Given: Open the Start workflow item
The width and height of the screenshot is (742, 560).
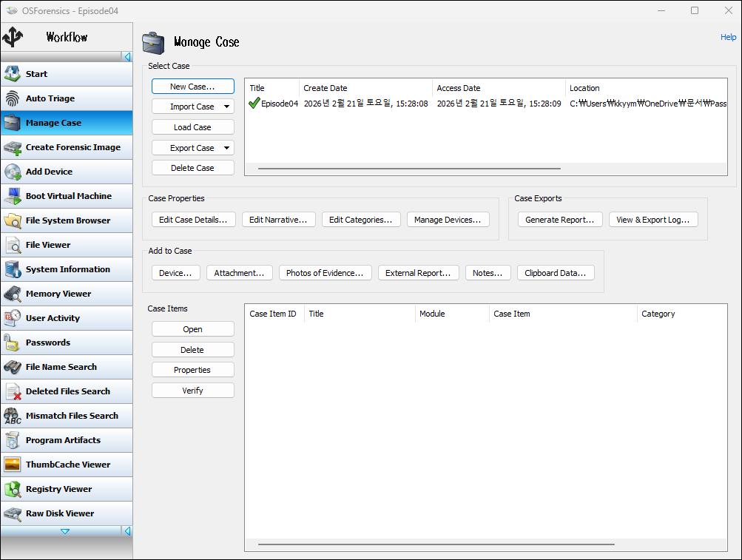Looking at the screenshot, I should pyautogui.click(x=67, y=74).
